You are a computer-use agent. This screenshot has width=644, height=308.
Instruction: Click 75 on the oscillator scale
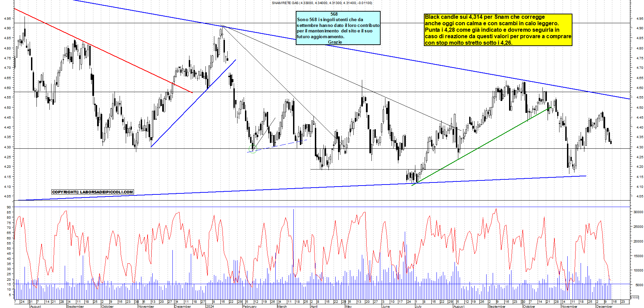[x=9, y=222]
